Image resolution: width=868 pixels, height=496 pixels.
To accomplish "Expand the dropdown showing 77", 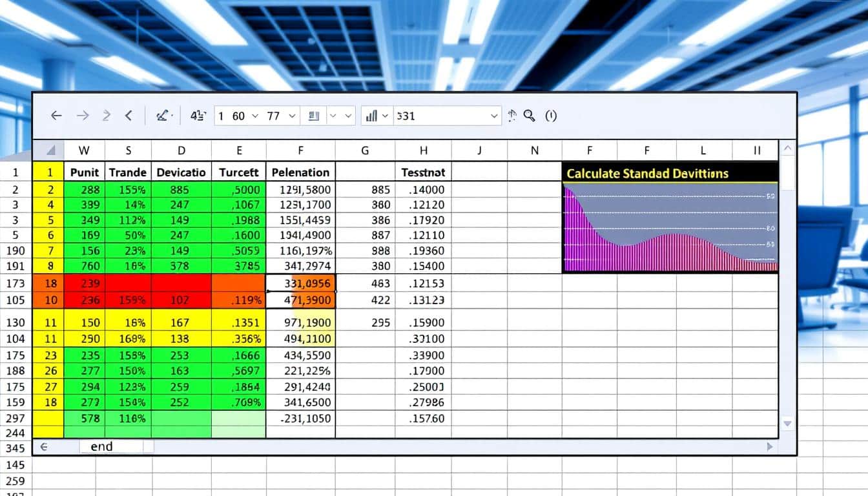I will tap(292, 116).
